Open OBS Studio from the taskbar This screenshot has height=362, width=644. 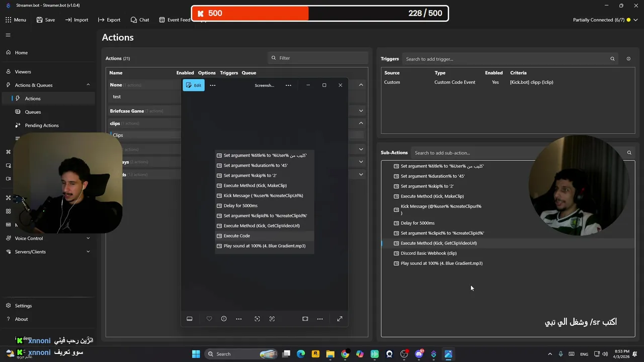point(404,354)
